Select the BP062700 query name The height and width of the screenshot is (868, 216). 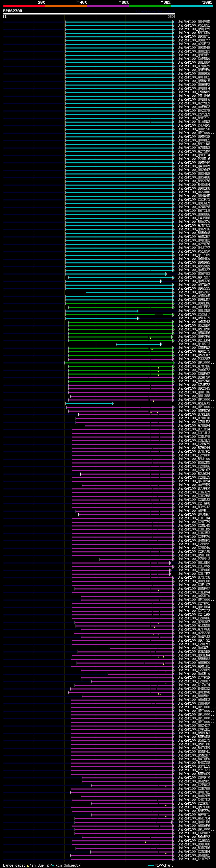pos(13,11)
